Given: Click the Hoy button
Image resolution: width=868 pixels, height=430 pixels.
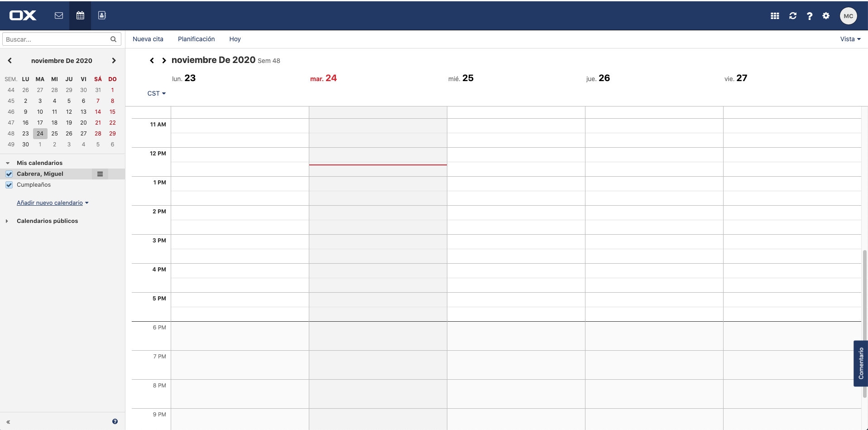Looking at the screenshot, I should click(235, 39).
